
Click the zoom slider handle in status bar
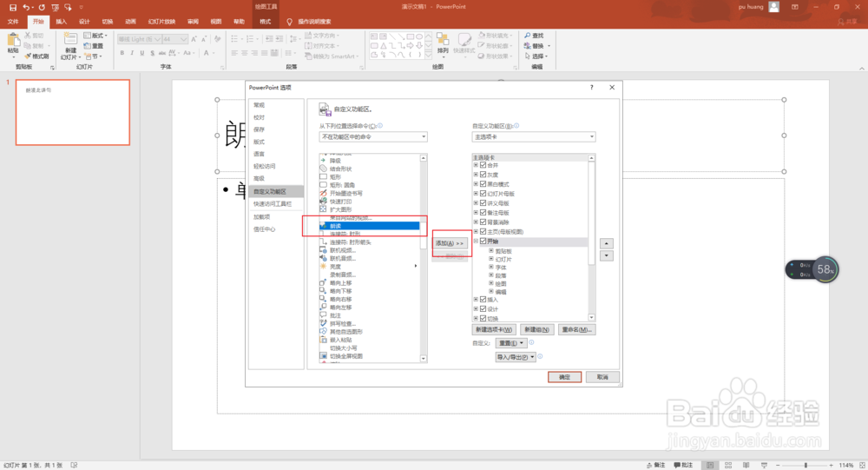coord(806,465)
